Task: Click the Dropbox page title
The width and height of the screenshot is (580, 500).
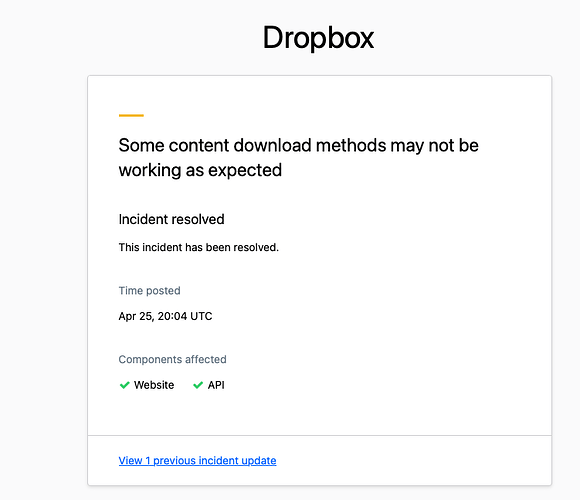Action: point(318,37)
